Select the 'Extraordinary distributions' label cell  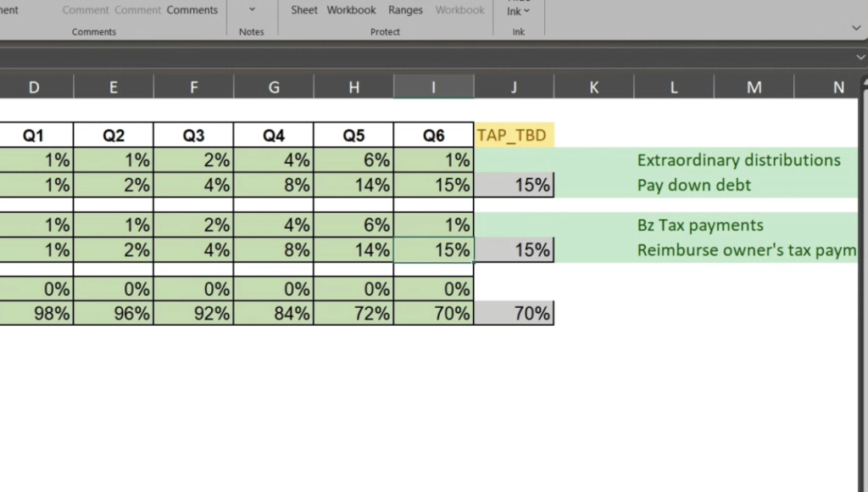[738, 160]
